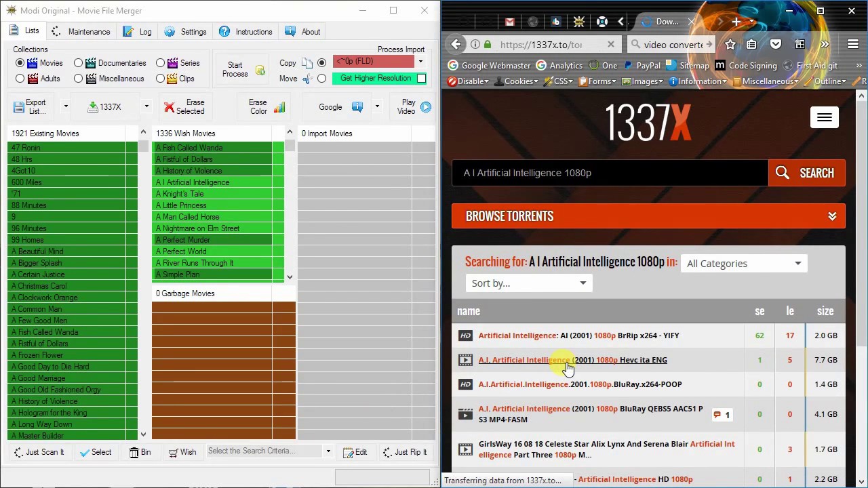Click the 1337X search input field
This screenshot has width=868, height=488.
tap(610, 173)
